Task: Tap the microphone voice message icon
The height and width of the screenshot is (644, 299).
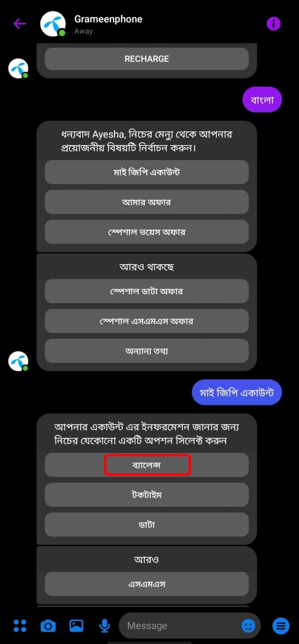Action: [105, 626]
